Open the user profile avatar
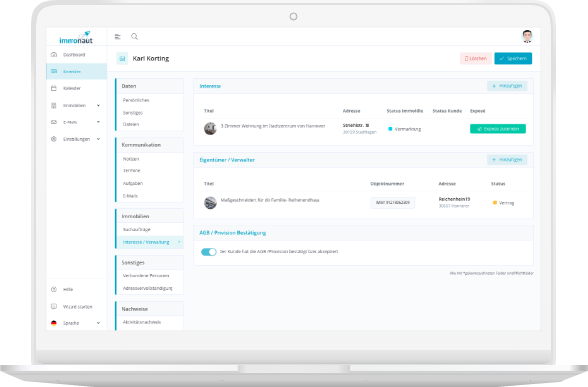Viewport: 588px width, 387px height. [x=527, y=37]
